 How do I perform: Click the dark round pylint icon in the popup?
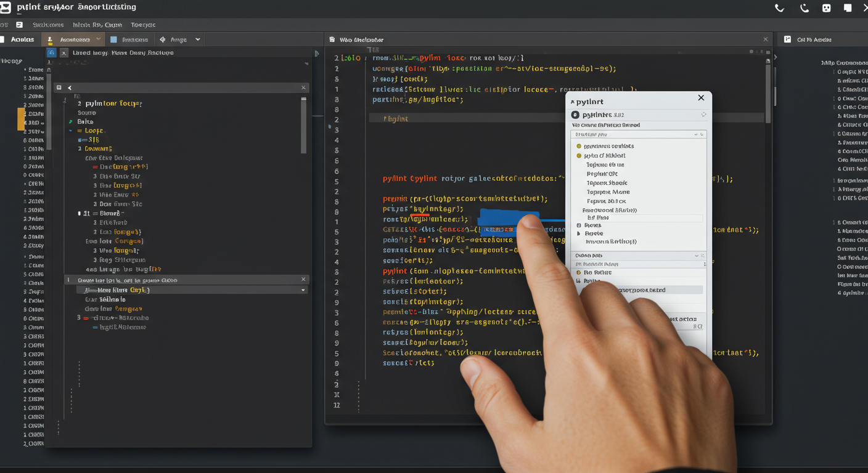point(575,115)
